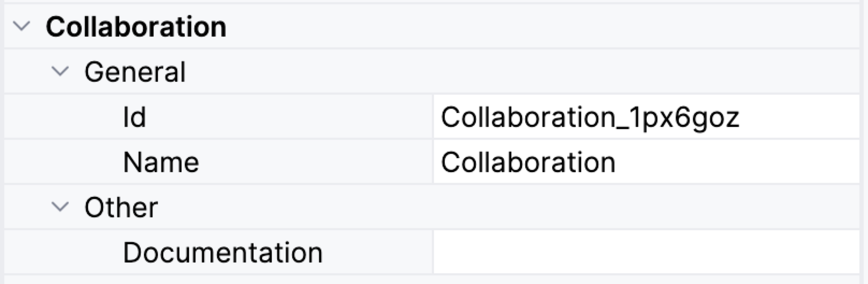Click empty space right of Other header

483,208
